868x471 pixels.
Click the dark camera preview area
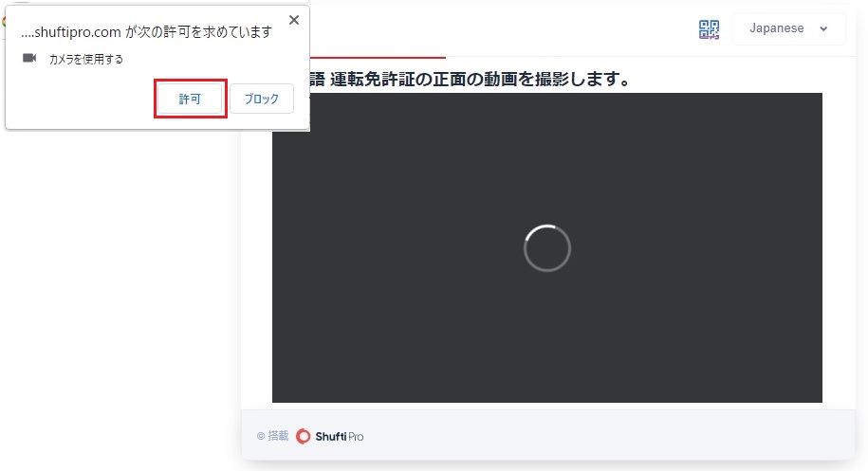[547, 247]
